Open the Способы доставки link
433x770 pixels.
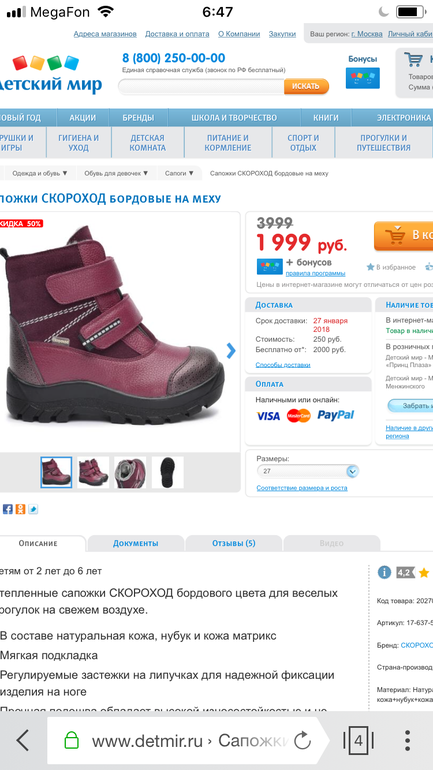tap(283, 365)
